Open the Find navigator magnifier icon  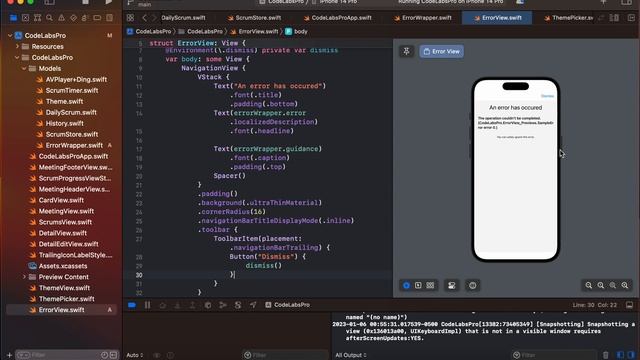[49, 18]
